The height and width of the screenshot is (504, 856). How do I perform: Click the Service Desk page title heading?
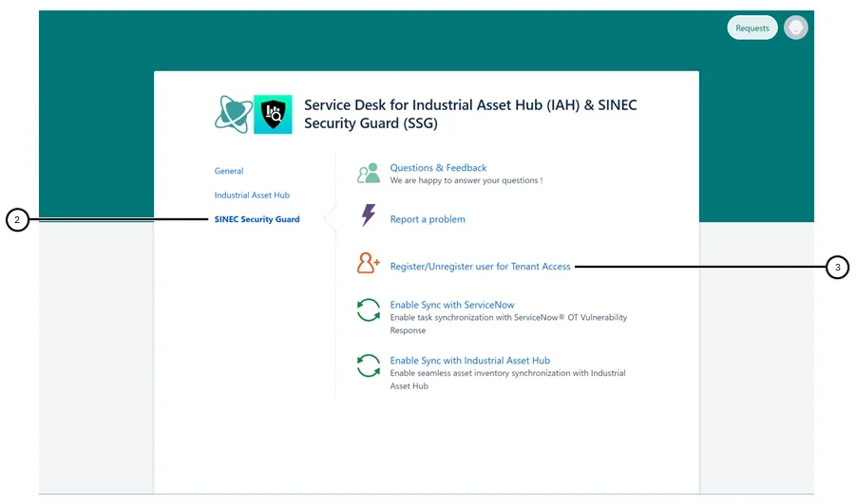coord(470,114)
